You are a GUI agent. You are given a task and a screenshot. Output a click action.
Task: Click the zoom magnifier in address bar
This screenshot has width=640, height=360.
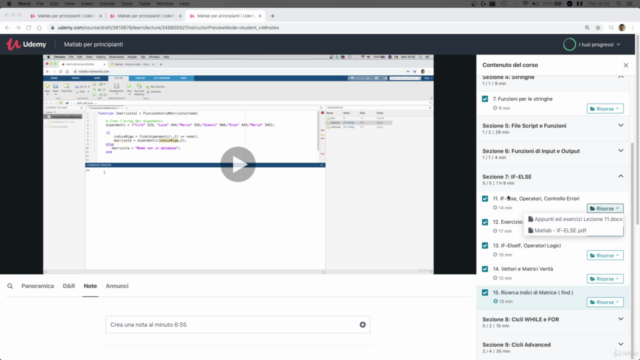point(587,28)
